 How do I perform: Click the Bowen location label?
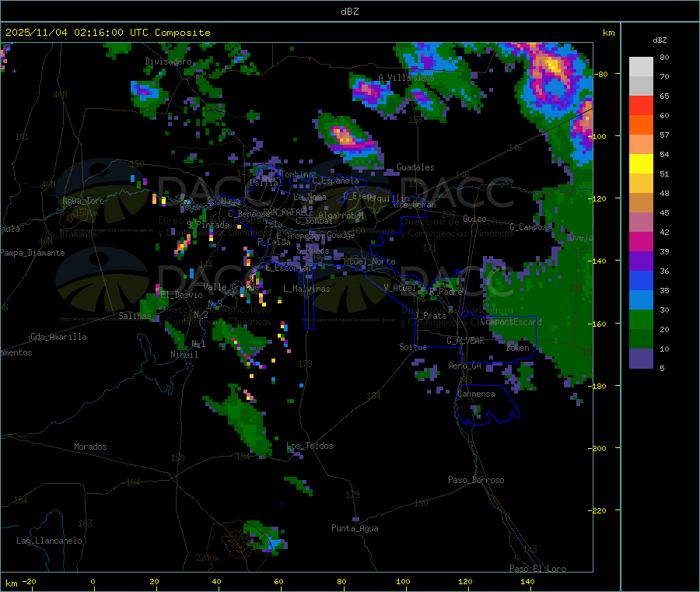pyautogui.click(x=517, y=348)
